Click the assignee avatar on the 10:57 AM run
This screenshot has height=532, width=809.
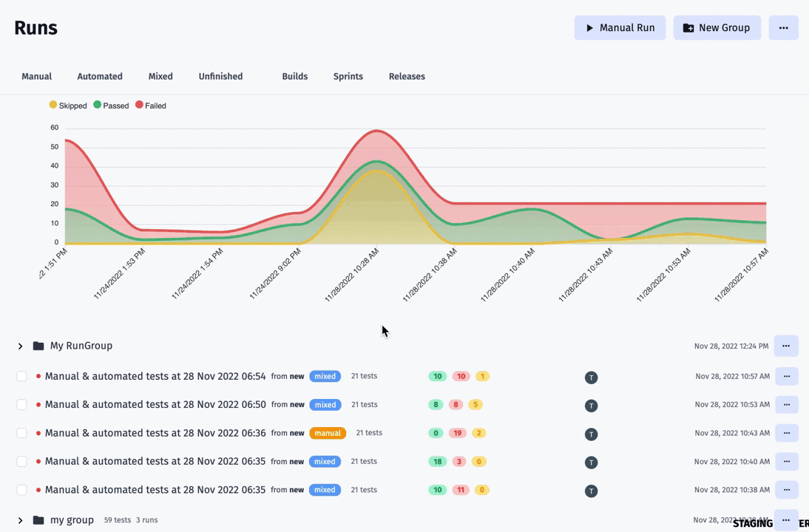point(592,378)
